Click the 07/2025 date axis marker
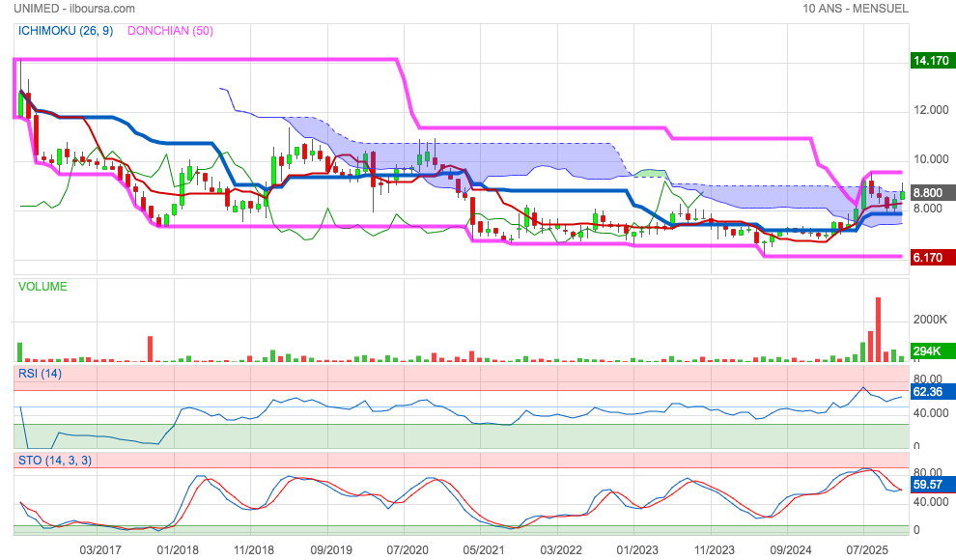956x560 pixels. pos(867,549)
